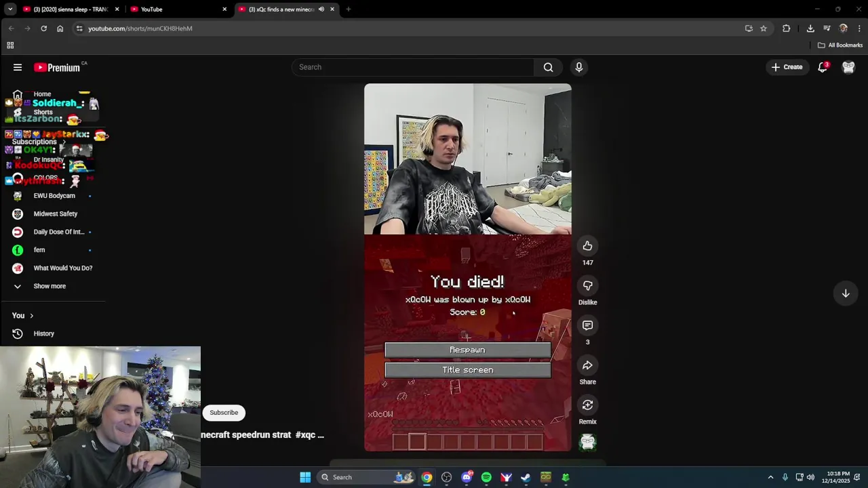Click the search magnifier button
The height and width of the screenshot is (488, 868).
[x=548, y=67]
